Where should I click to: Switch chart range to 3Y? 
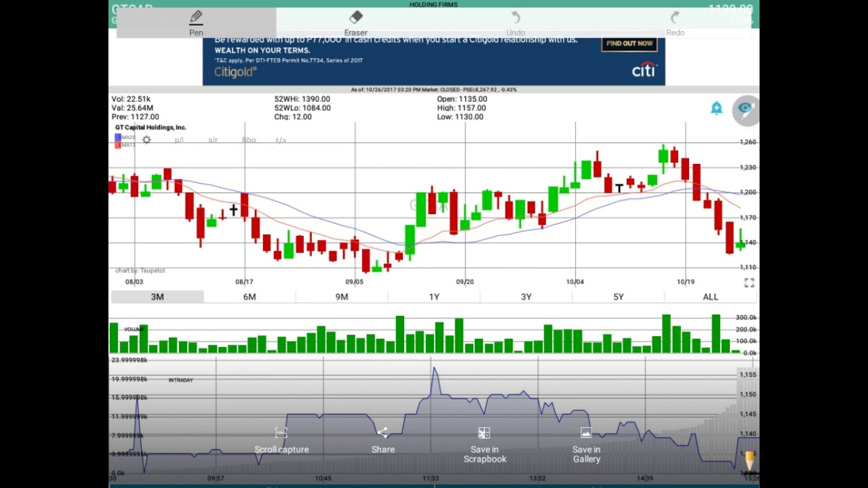point(526,297)
